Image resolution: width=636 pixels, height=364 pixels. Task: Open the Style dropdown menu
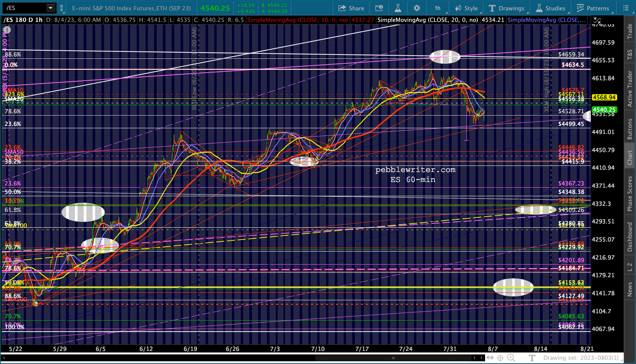tap(467, 8)
